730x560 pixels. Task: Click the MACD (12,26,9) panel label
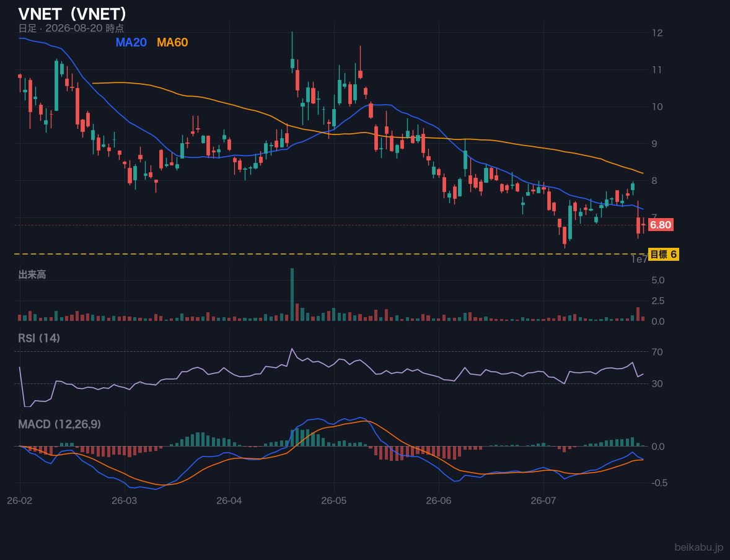click(x=59, y=424)
